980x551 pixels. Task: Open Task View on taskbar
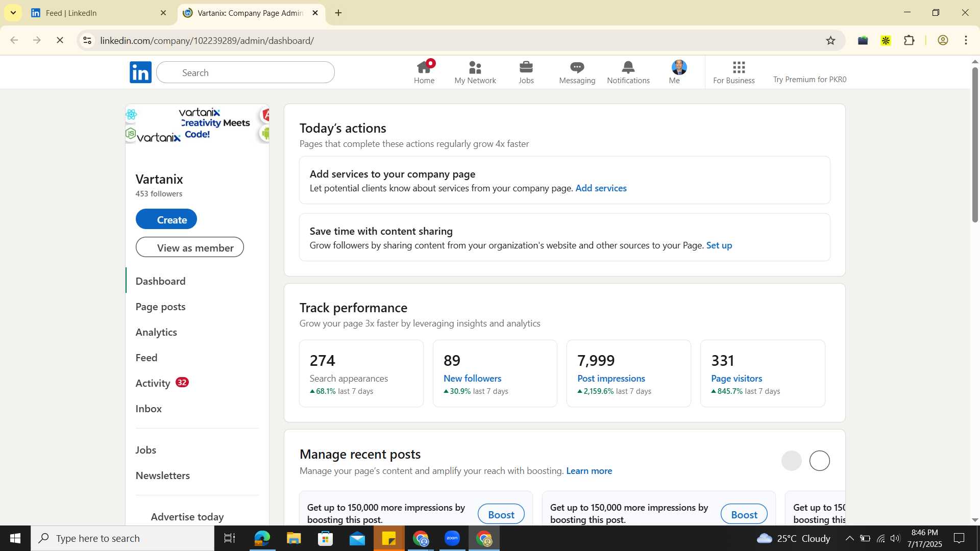pos(230,538)
